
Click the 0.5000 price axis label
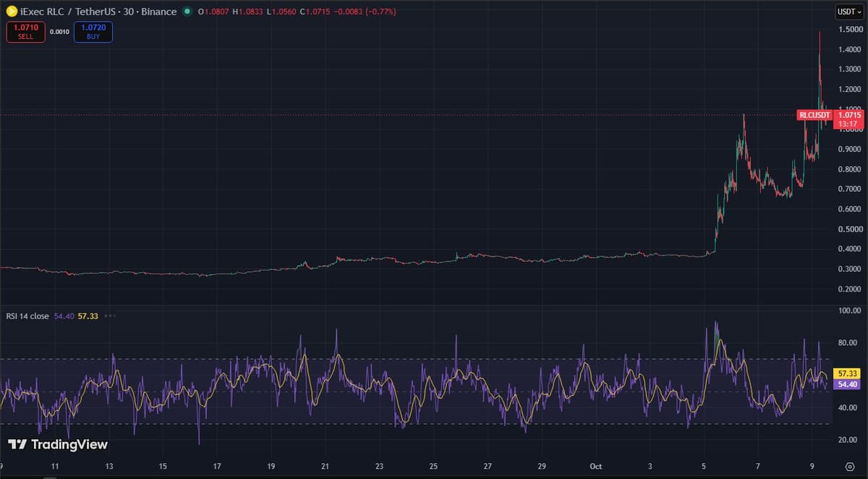coord(849,229)
